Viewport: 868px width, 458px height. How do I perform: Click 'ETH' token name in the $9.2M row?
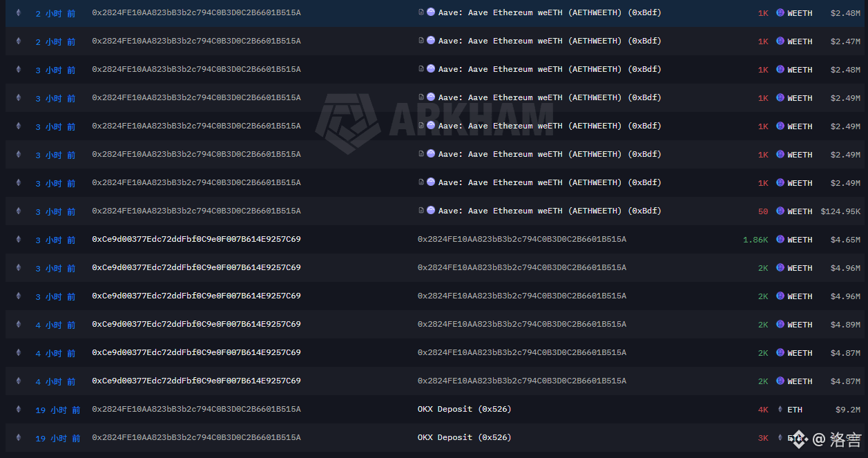(795, 410)
